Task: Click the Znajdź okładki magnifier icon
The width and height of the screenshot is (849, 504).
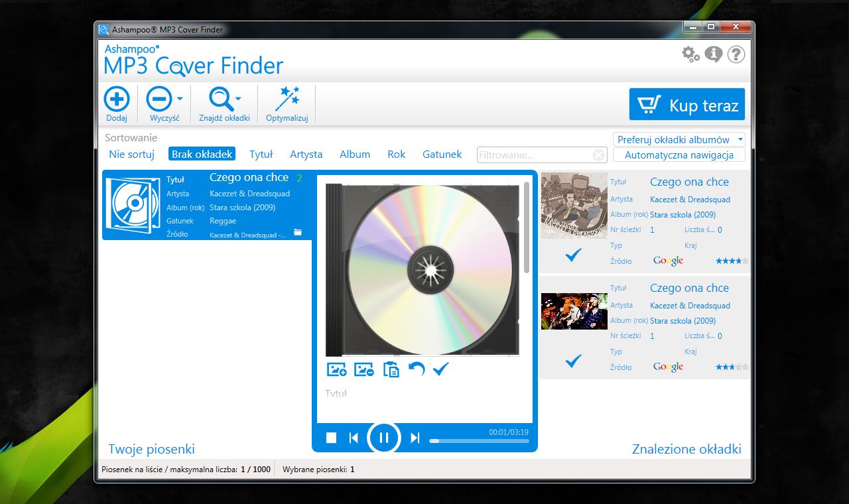Action: pos(222,99)
